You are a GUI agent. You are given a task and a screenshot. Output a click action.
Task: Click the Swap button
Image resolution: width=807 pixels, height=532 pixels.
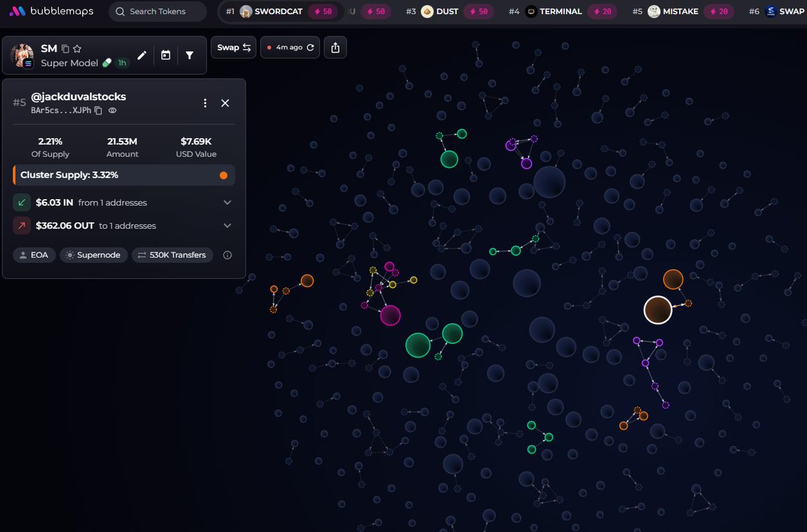(x=233, y=47)
